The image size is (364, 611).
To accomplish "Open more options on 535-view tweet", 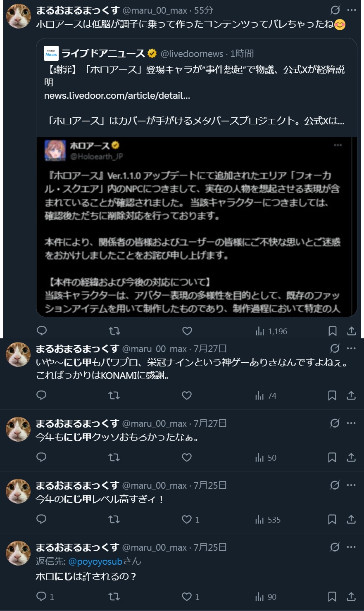I will [351, 485].
